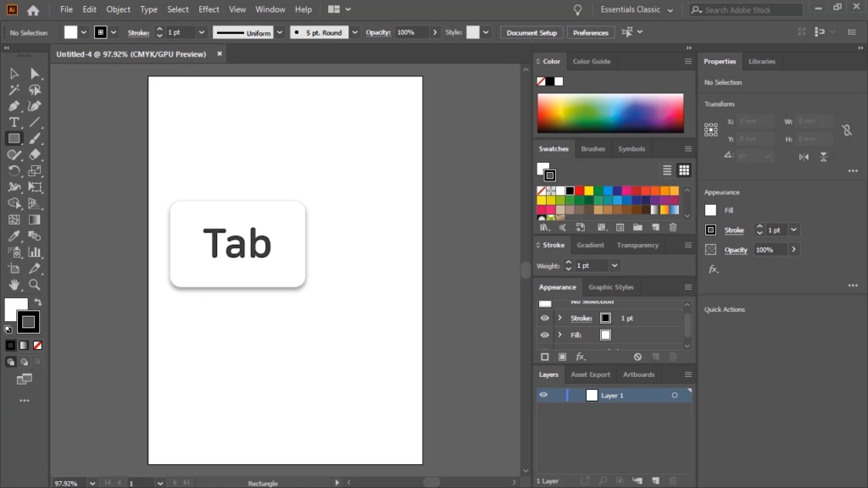The image size is (868, 488).
Task: Select the Eyedropper tool
Action: click(14, 236)
